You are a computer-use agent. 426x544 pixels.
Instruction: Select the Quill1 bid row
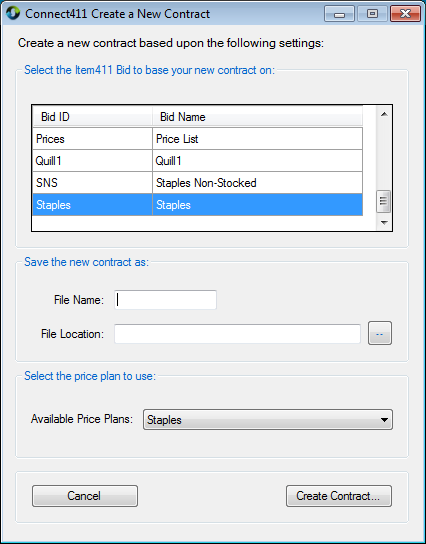pos(197,161)
